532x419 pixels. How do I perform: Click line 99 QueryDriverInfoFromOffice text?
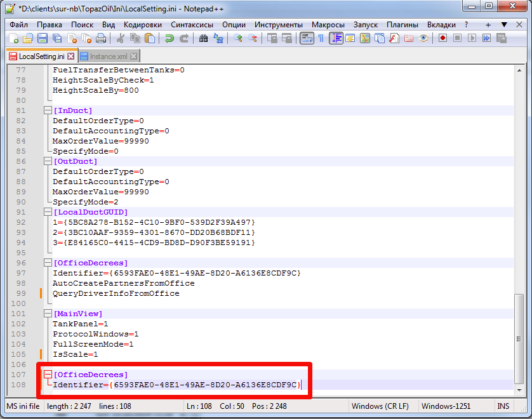(x=116, y=293)
